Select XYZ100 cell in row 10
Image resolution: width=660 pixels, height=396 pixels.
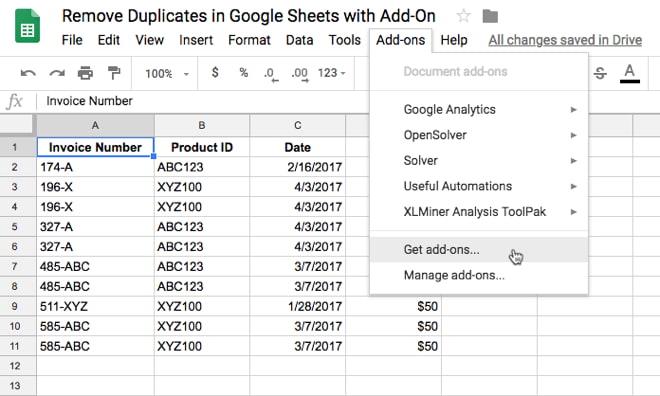(202, 326)
